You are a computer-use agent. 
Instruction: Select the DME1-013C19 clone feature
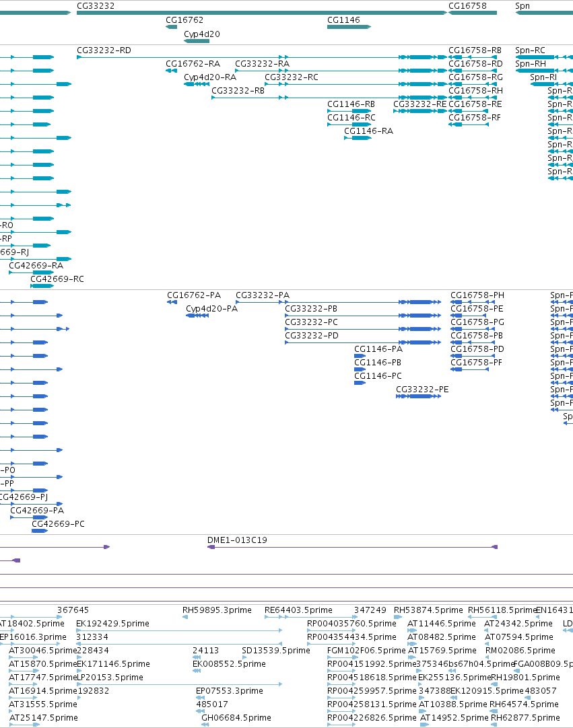tap(352, 547)
